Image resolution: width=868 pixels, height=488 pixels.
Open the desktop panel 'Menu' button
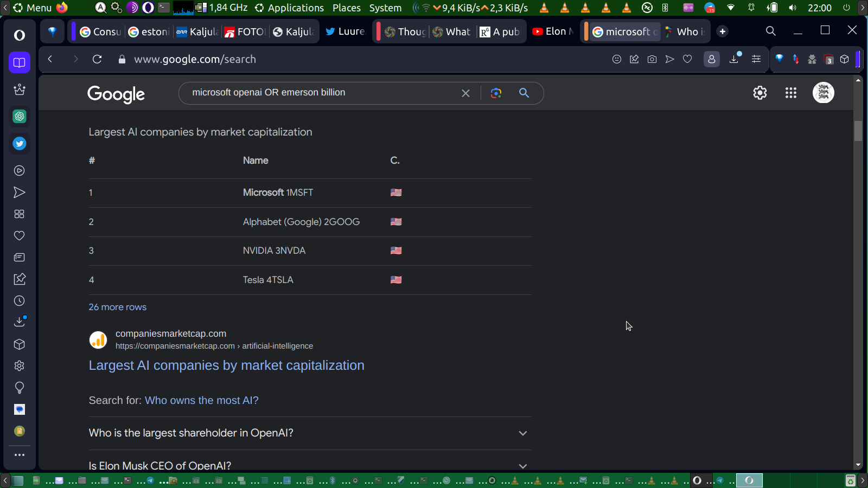33,8
